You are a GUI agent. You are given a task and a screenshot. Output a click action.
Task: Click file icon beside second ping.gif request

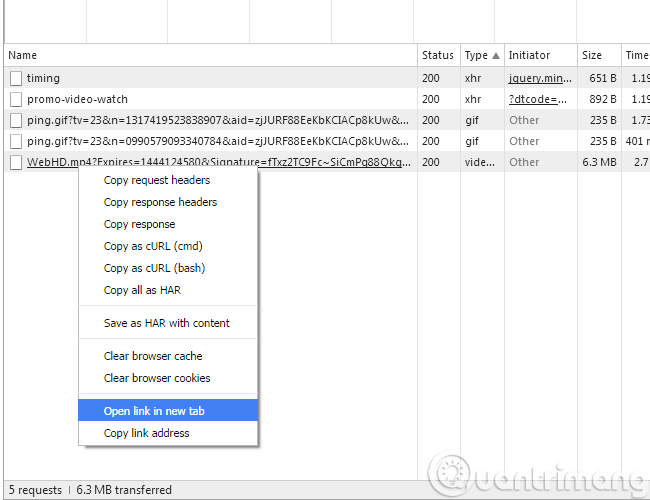(16, 141)
